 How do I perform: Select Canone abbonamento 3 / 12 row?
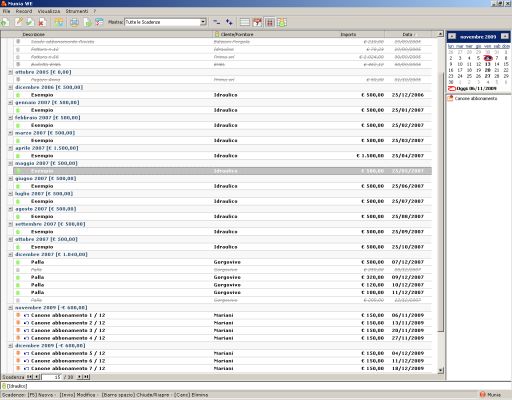(222, 330)
